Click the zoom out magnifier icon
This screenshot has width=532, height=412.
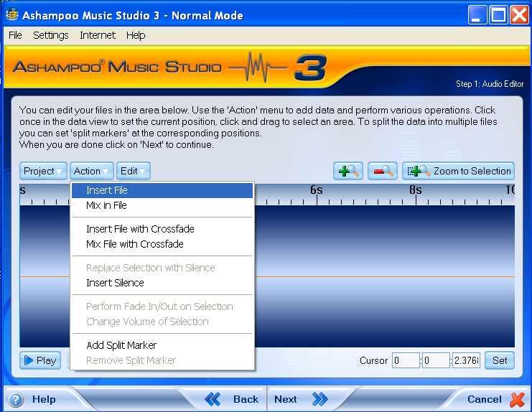pos(382,171)
